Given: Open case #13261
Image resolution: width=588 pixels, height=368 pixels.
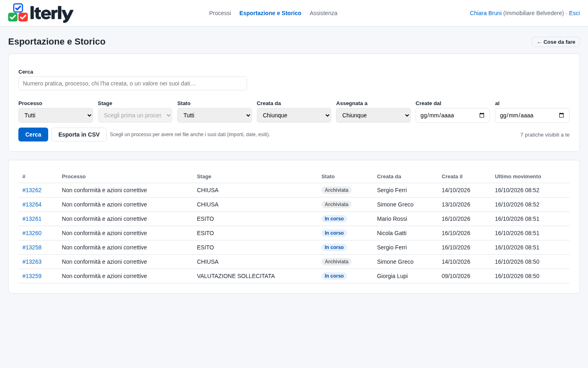Looking at the screenshot, I should 32,219.
